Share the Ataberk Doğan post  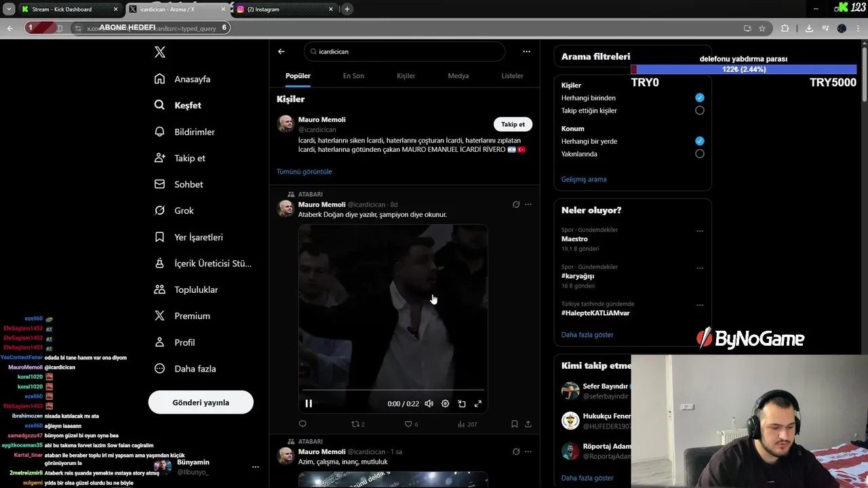pyautogui.click(x=528, y=424)
